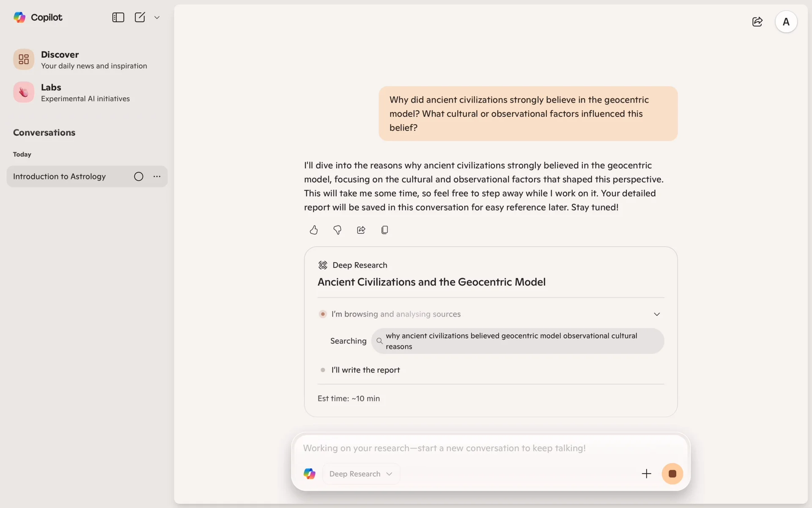Viewport: 812px width, 508px height.
Task: Click the plus button to add an attachment
Action: point(646,474)
